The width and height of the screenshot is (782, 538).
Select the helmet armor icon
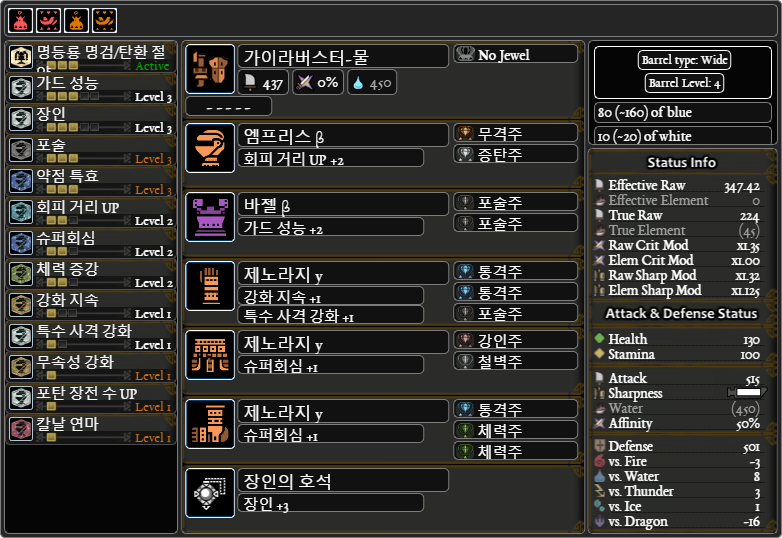click(x=210, y=148)
